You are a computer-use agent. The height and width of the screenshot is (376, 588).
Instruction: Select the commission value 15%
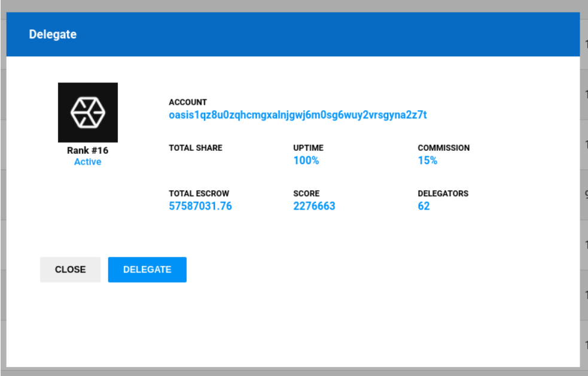point(428,160)
